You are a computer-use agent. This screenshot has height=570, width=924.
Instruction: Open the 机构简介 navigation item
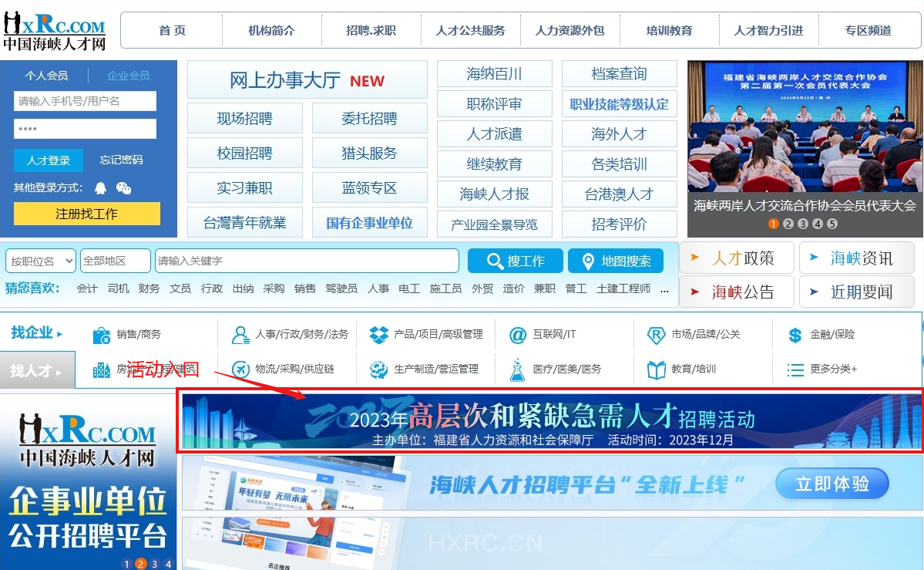(271, 31)
